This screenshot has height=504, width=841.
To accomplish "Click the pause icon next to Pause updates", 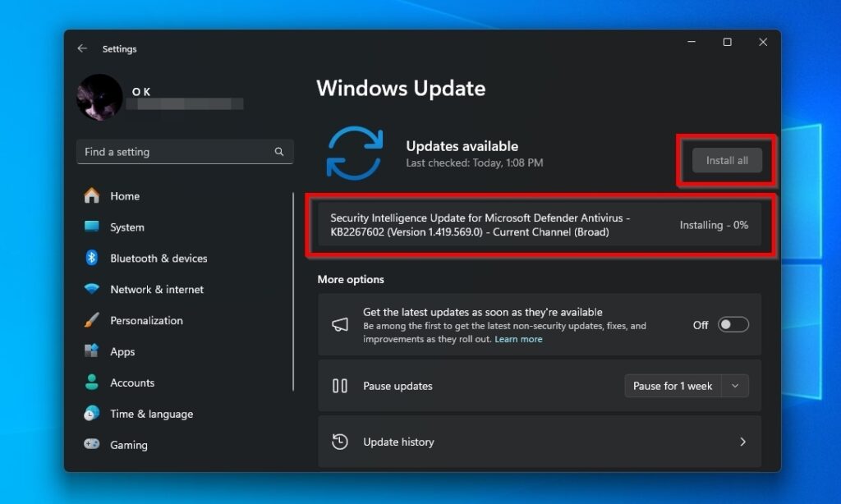I will (340, 386).
